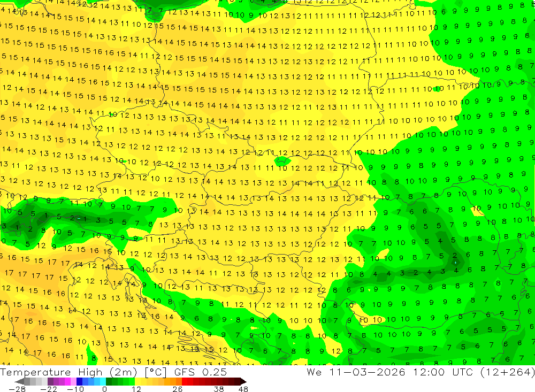Screen dimensions: 535x392
Task: Click the '0' legend label
Action: pos(105,389)
